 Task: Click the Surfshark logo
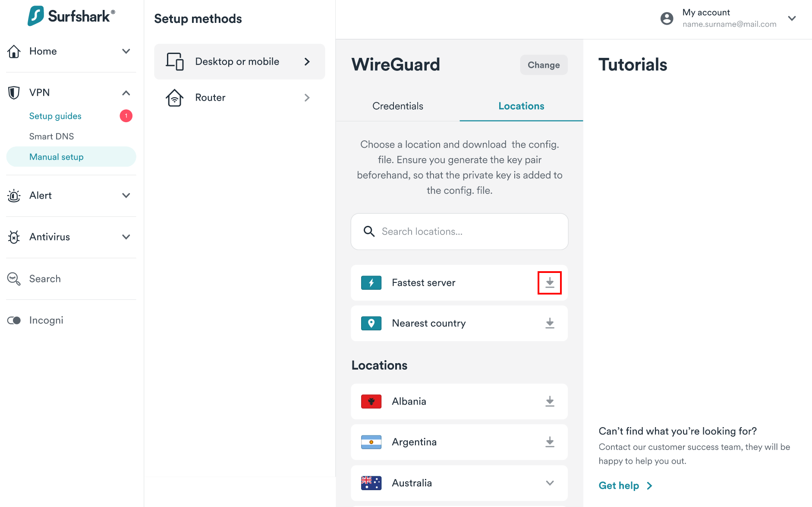(x=70, y=16)
